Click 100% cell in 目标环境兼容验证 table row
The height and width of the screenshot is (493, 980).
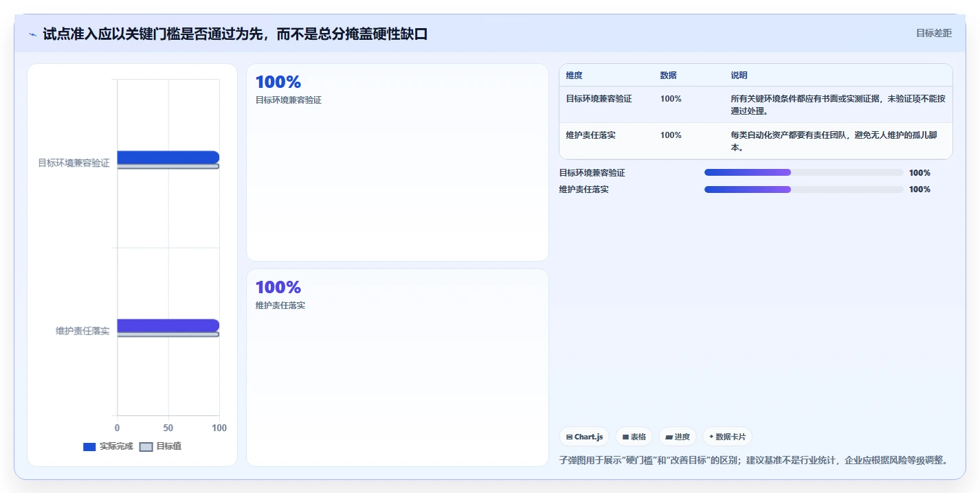[671, 99]
